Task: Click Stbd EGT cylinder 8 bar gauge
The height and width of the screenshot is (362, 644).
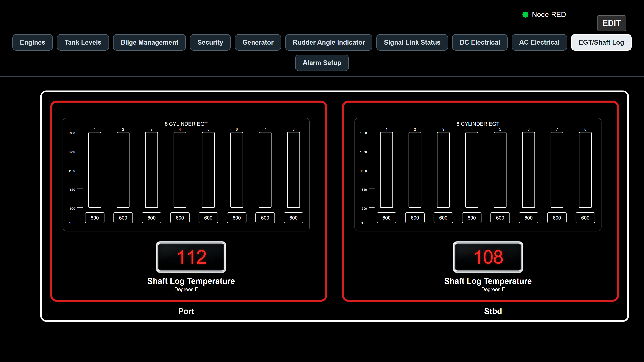Action: pyautogui.click(x=585, y=170)
